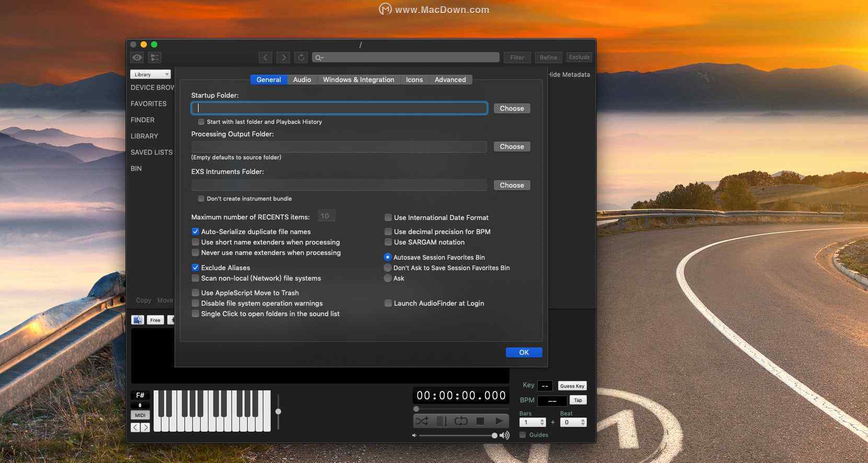This screenshot has height=463, width=868.
Task: Click the Filter button
Action: (x=517, y=57)
